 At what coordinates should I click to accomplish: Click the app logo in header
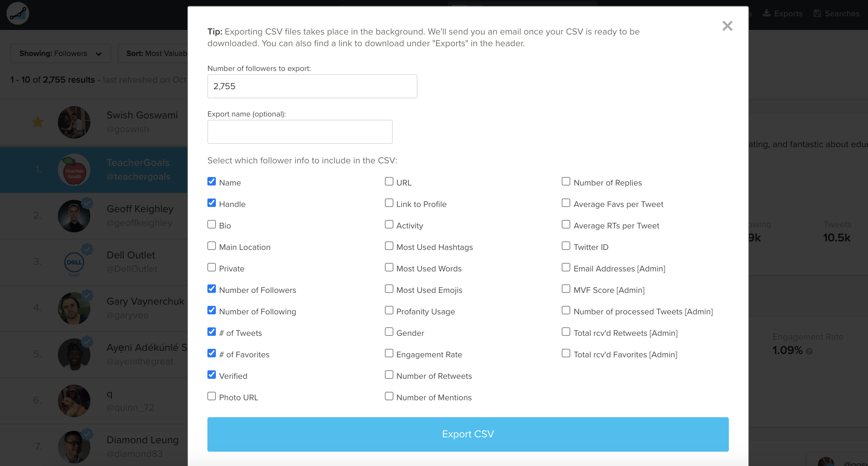[18, 13]
